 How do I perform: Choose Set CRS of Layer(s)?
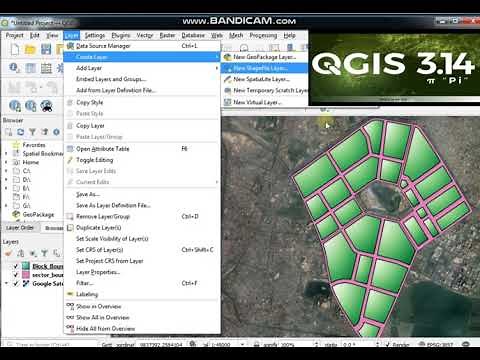(x=142, y=250)
